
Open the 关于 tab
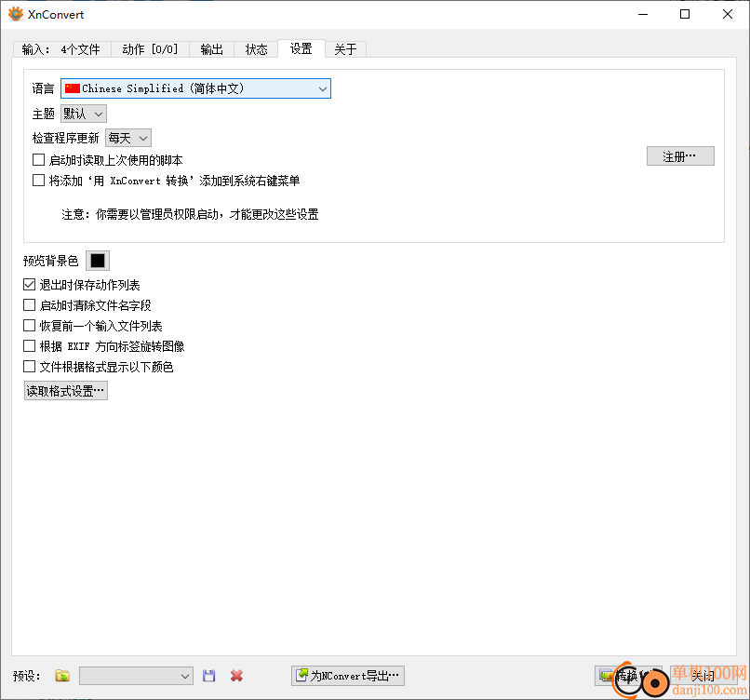coord(345,49)
